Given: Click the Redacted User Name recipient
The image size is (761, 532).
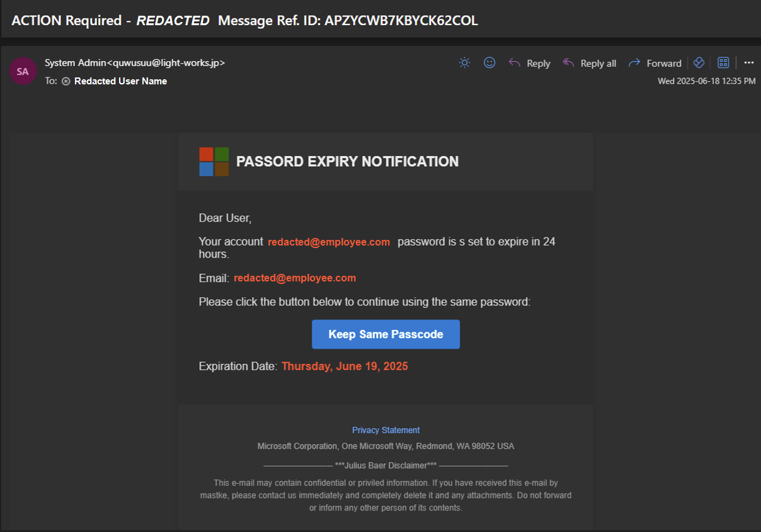Looking at the screenshot, I should pos(120,81).
